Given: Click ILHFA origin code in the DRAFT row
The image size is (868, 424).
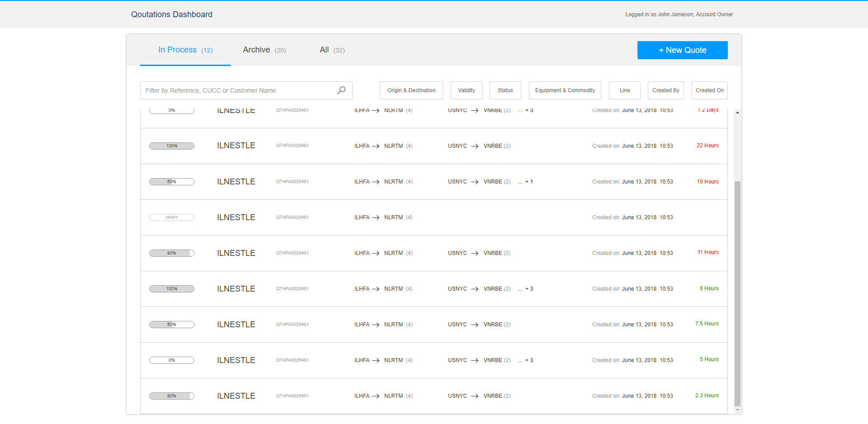Looking at the screenshot, I should (x=362, y=217).
